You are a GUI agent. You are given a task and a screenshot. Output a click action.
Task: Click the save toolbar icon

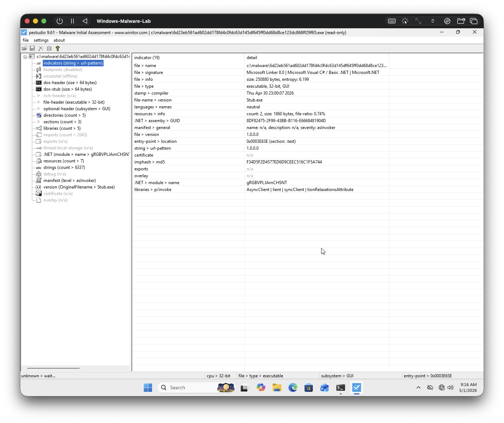pos(32,48)
